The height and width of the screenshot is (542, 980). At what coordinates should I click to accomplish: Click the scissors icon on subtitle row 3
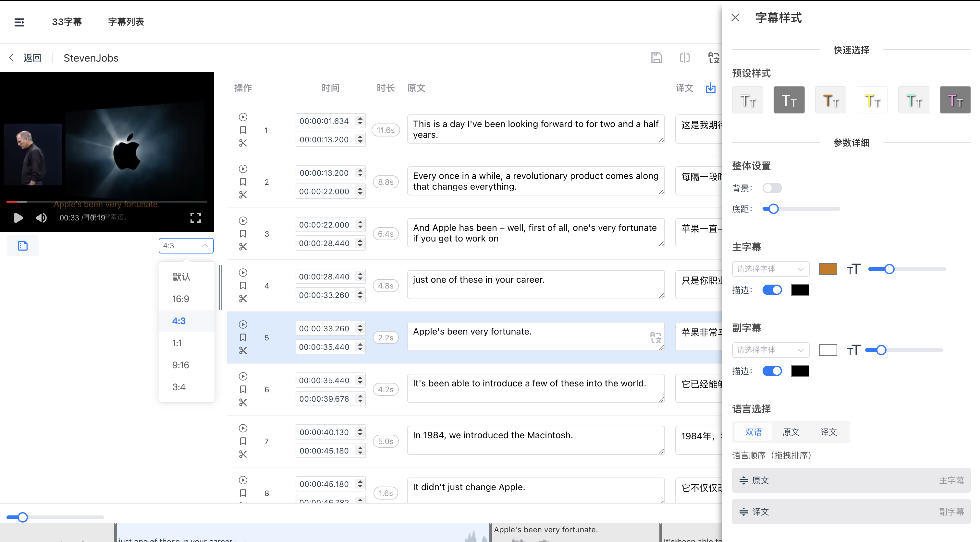click(243, 247)
